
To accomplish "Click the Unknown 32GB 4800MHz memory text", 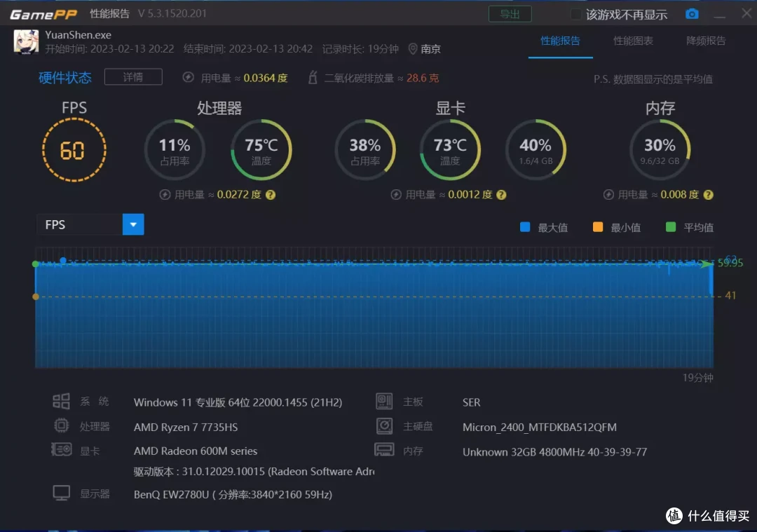I will pyautogui.click(x=554, y=452).
